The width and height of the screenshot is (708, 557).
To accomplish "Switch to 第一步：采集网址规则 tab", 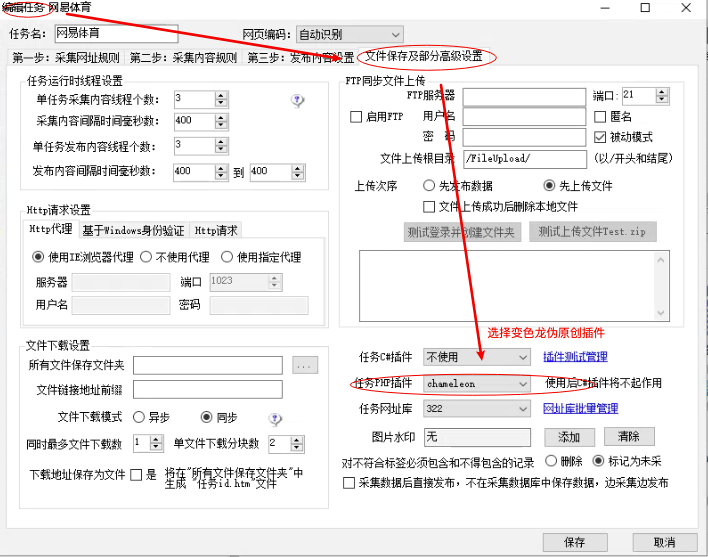I will [66, 58].
